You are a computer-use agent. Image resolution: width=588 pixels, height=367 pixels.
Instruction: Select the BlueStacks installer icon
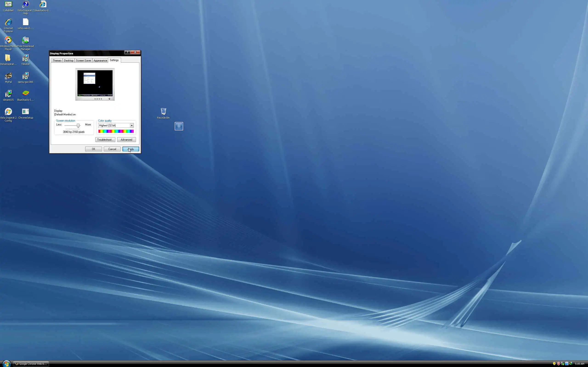pos(25,93)
